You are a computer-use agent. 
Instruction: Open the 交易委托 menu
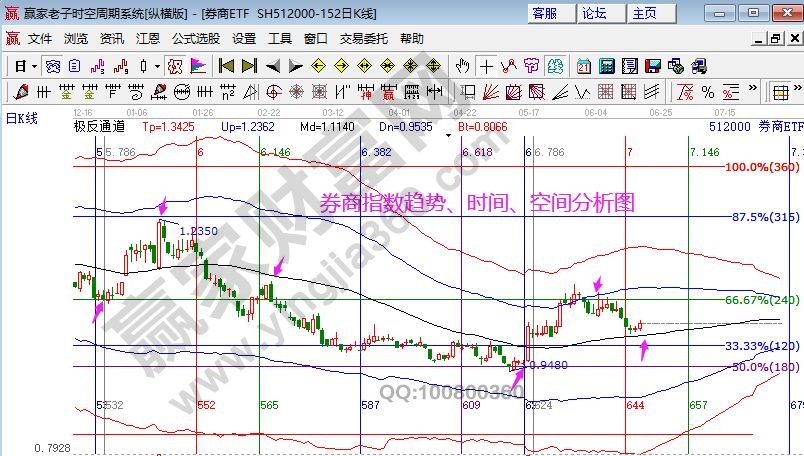pyautogui.click(x=365, y=38)
